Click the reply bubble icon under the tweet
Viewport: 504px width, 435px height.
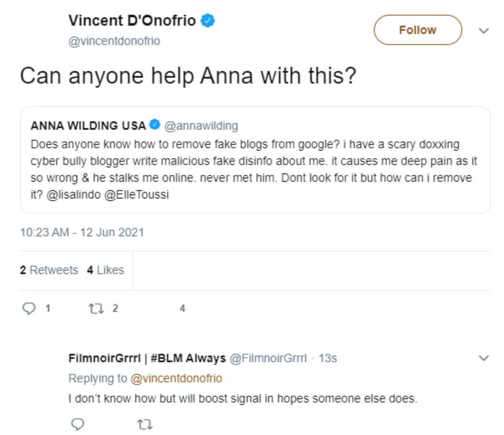(x=29, y=308)
